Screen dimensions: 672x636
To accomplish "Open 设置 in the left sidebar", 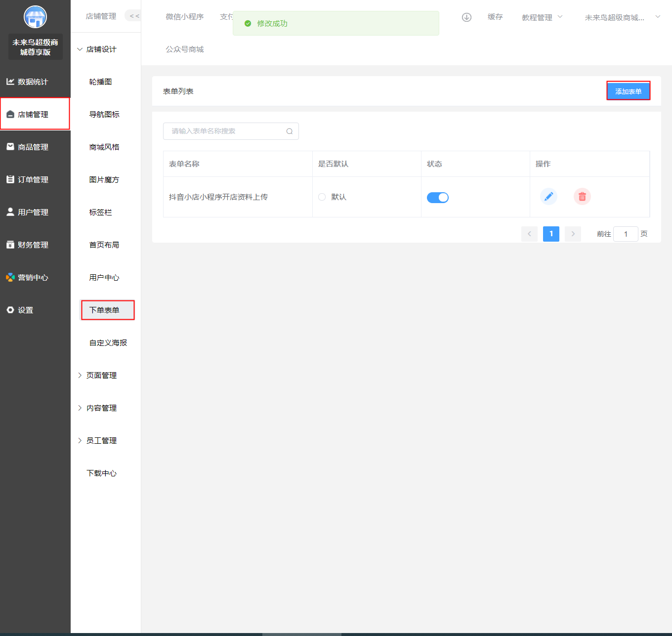I will [x=26, y=310].
